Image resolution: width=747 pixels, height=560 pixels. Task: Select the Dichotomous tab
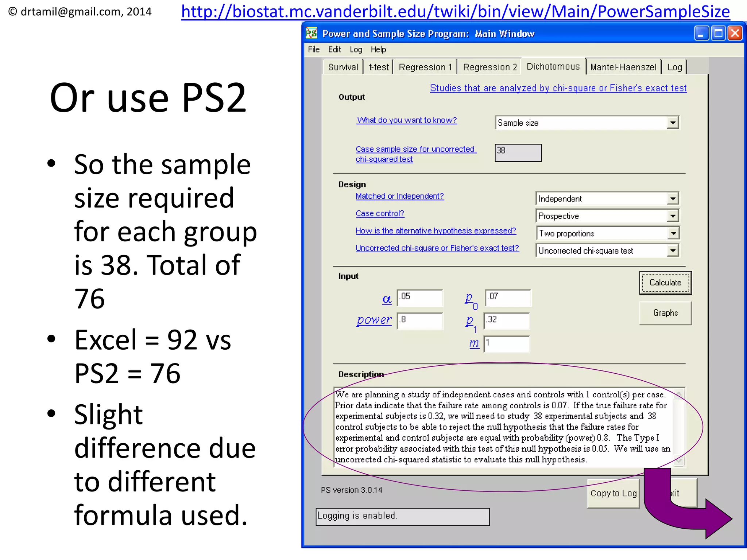point(553,66)
